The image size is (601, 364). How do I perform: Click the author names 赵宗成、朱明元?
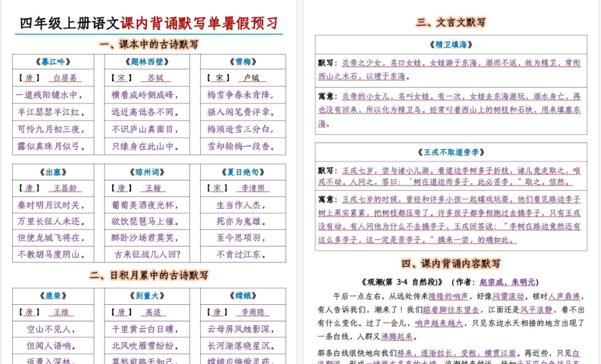coord(507,282)
